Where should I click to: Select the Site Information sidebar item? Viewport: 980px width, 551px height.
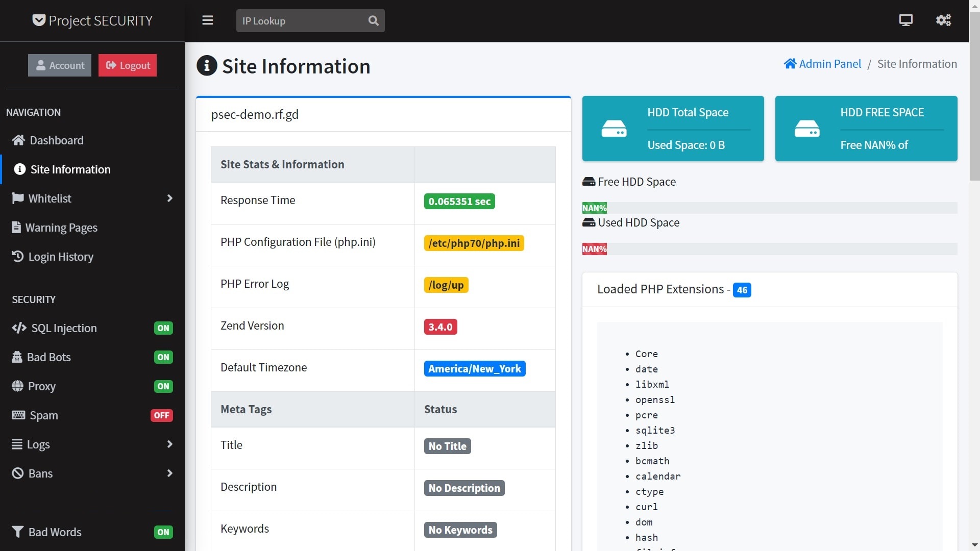[69, 169]
